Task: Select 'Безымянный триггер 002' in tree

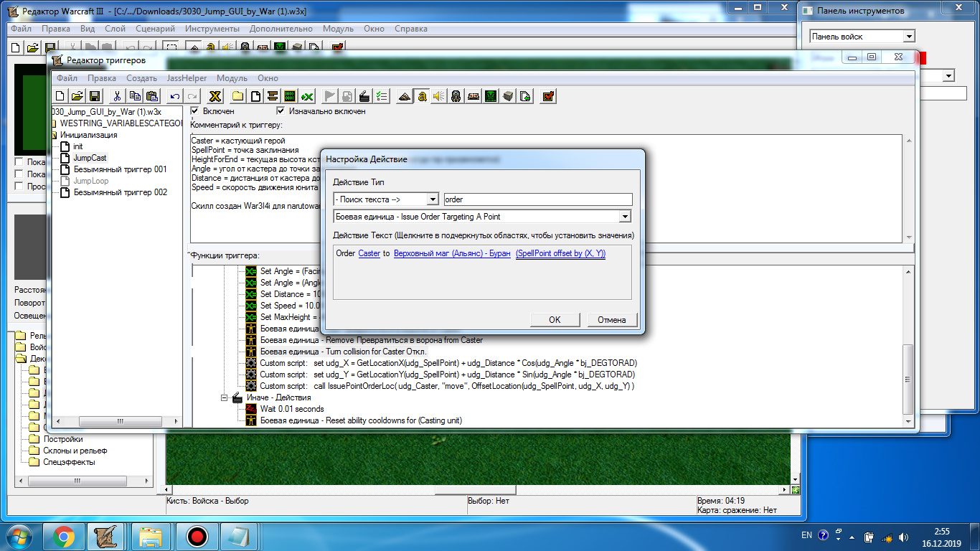Action: coord(121,192)
